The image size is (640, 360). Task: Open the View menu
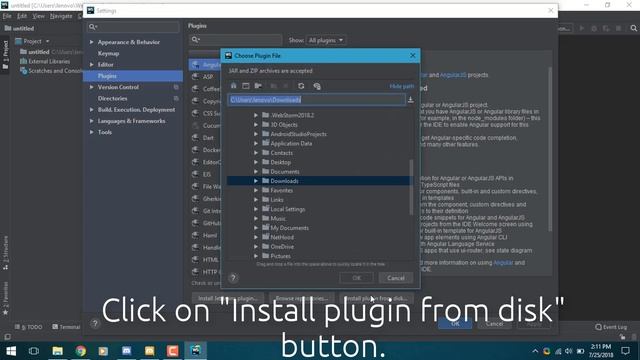tap(38, 16)
